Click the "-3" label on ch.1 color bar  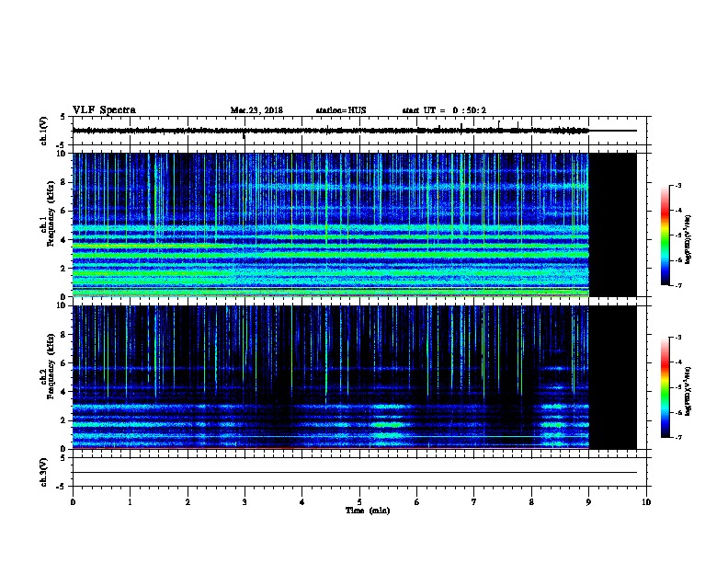coord(677,186)
